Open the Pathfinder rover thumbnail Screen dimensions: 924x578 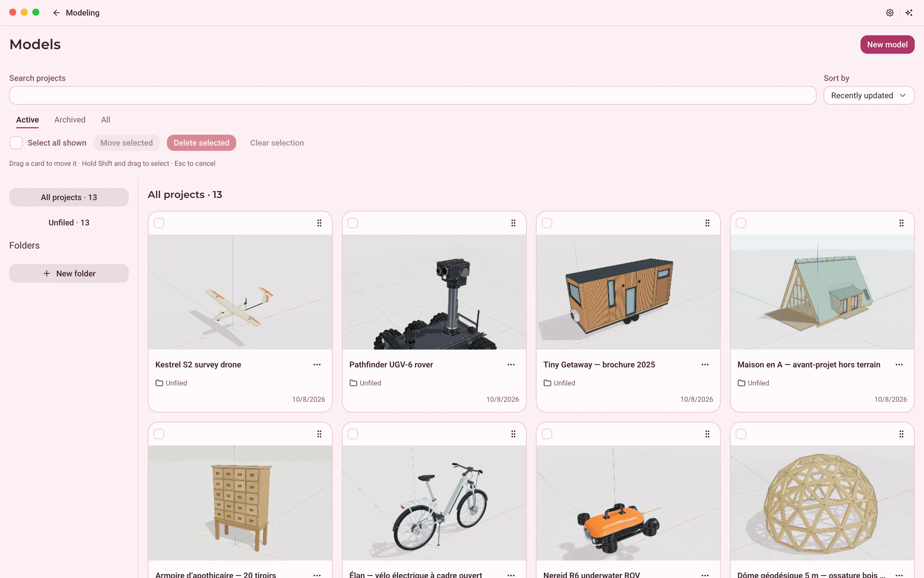click(434, 292)
